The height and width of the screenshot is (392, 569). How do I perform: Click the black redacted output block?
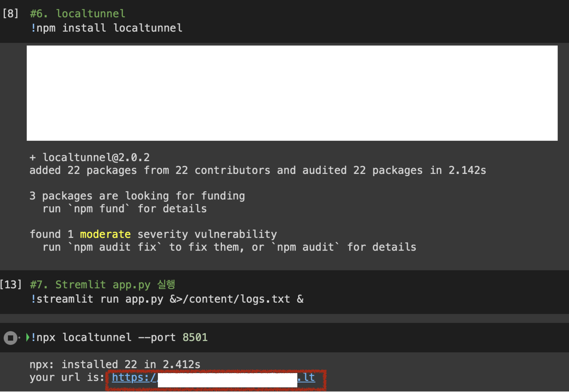292,93
